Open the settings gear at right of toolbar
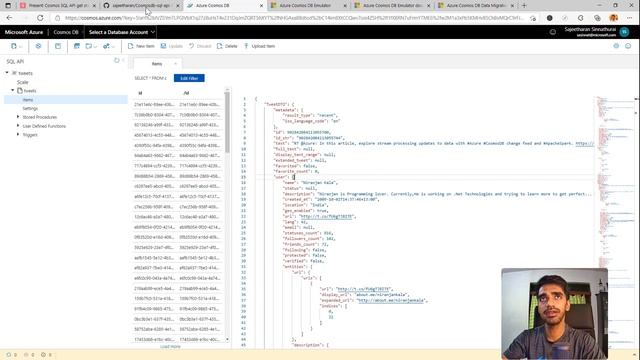This screenshot has width=640, height=360. click(x=616, y=46)
